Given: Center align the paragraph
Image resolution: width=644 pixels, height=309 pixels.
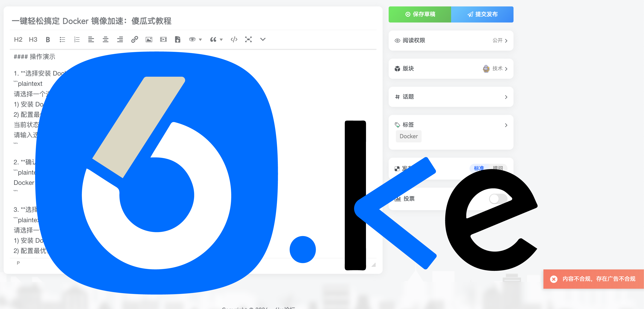Looking at the screenshot, I should point(106,39).
